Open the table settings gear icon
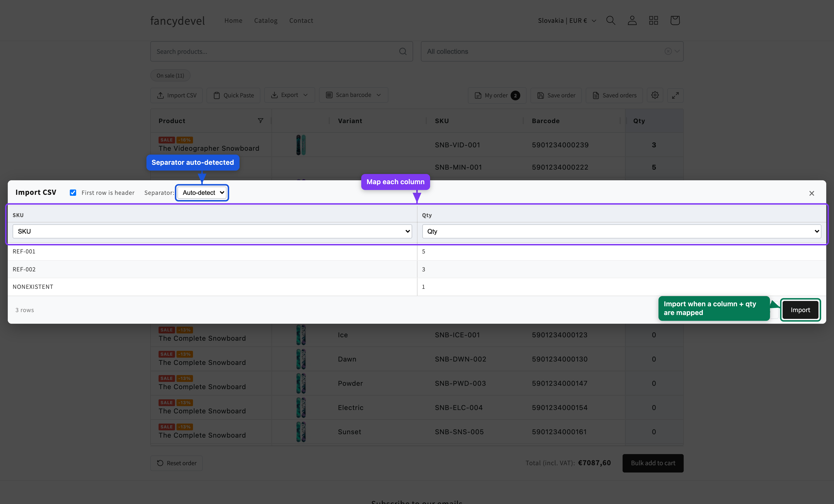The height and width of the screenshot is (504, 834). tap(655, 95)
